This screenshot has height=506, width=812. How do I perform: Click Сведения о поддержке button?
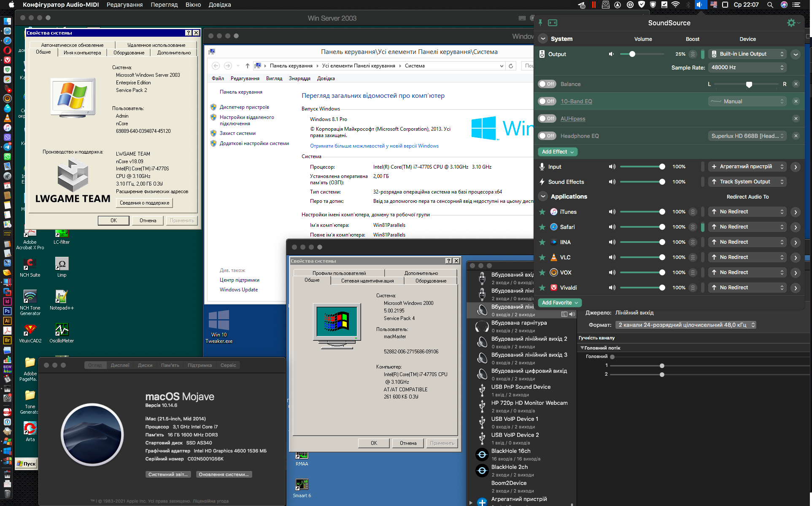click(144, 203)
